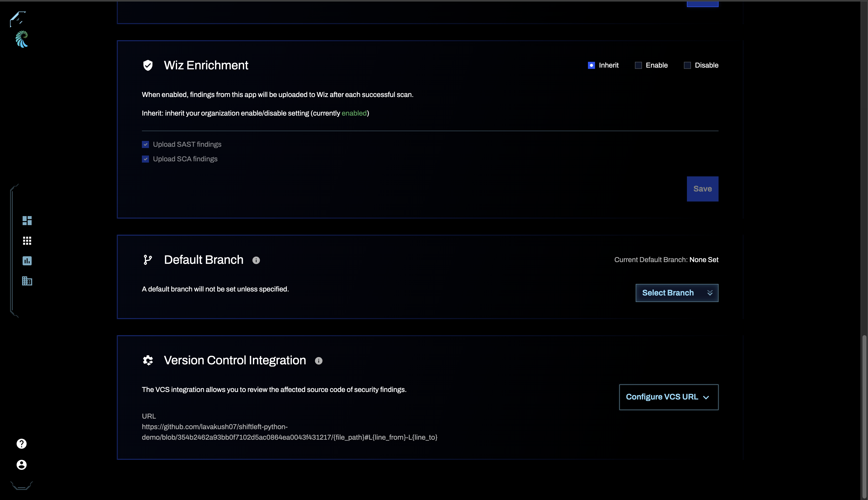Image resolution: width=868 pixels, height=500 pixels.
Task: Click Version Control Integration info icon
Action: [x=318, y=361]
